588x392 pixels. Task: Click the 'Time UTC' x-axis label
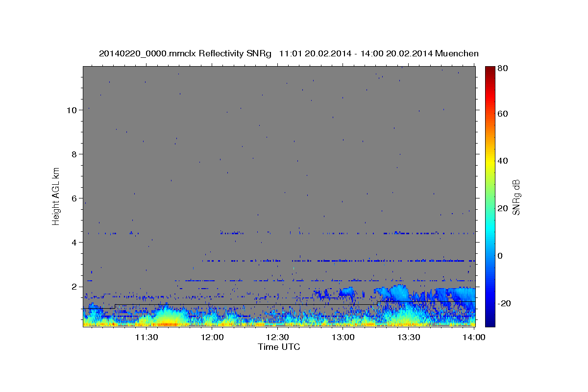(279, 347)
